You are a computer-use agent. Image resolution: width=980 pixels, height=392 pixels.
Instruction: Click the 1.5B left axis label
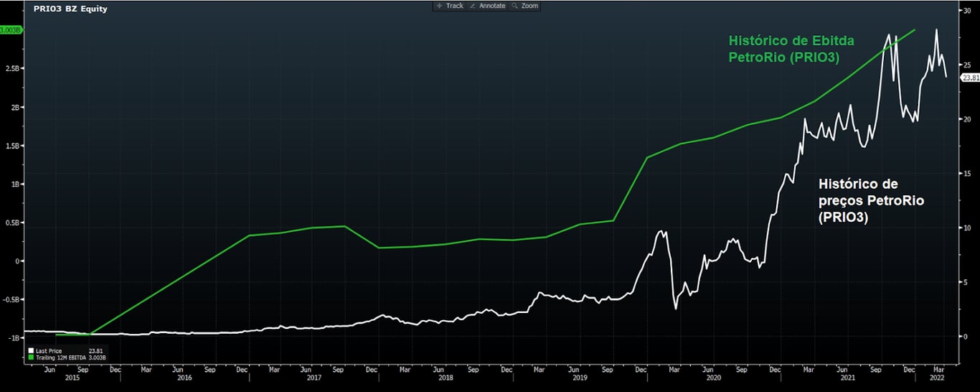coord(14,145)
